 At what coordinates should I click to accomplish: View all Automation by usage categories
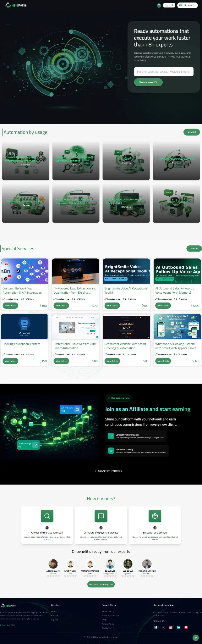coord(192,132)
